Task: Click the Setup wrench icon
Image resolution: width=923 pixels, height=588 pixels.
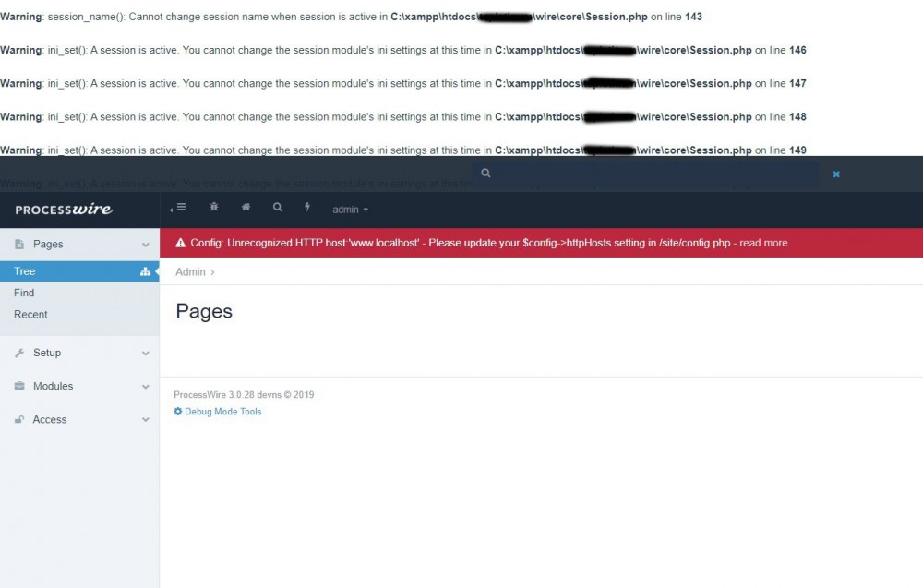Action: tap(19, 353)
